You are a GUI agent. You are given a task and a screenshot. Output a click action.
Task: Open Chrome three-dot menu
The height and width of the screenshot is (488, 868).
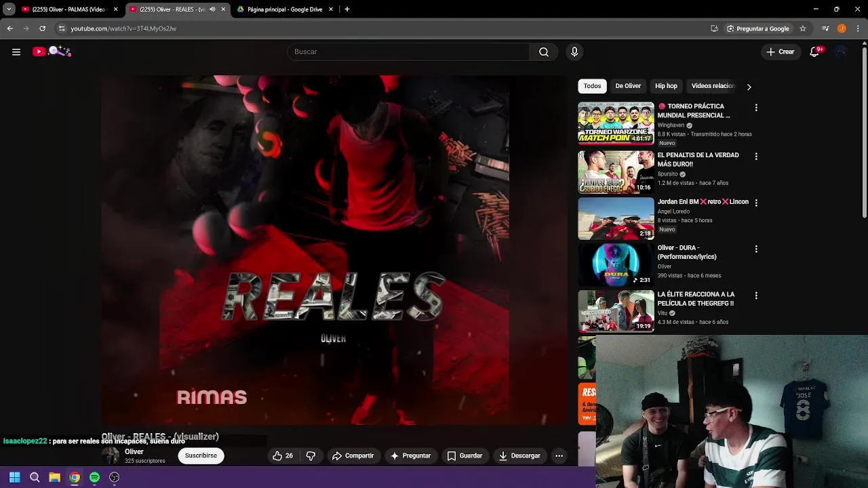(x=859, y=28)
